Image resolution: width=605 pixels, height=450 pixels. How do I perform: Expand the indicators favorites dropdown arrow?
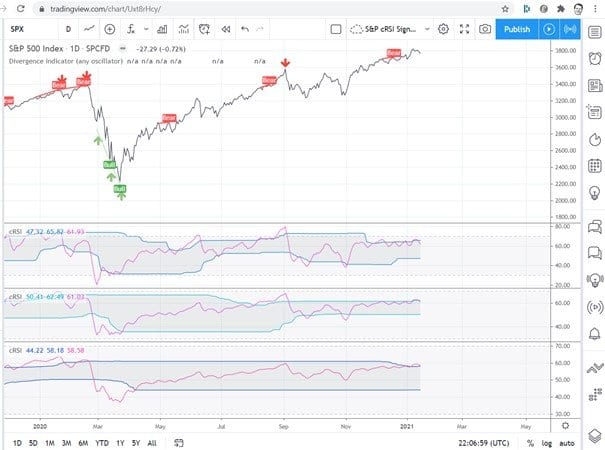pyautogui.click(x=146, y=29)
